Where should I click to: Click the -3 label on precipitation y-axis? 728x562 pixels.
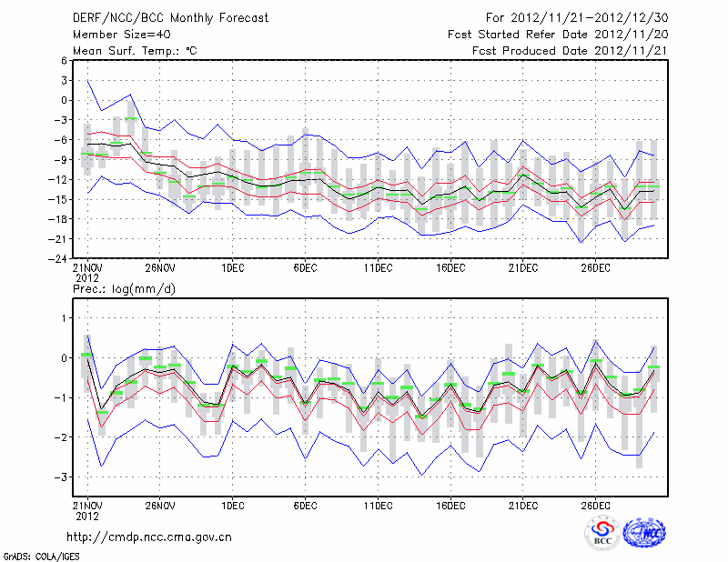[62, 477]
